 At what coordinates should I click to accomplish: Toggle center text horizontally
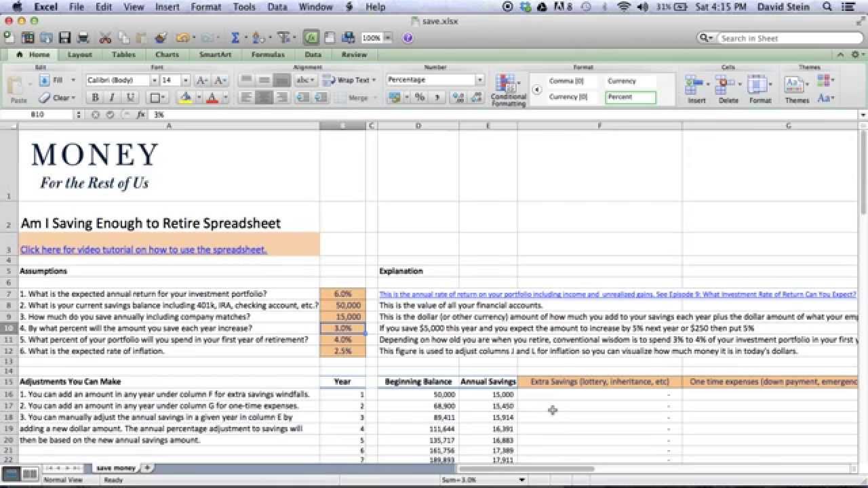point(264,98)
